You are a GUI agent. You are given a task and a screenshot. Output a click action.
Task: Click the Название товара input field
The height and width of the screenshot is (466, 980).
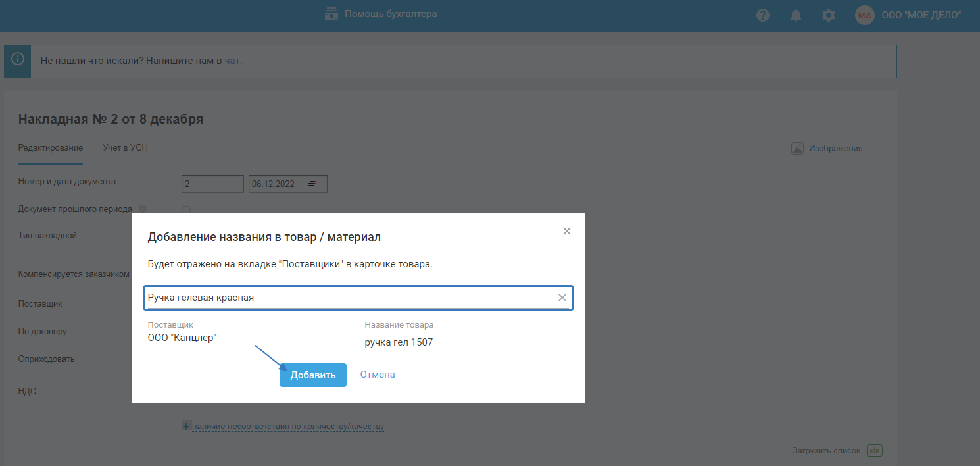pos(467,342)
